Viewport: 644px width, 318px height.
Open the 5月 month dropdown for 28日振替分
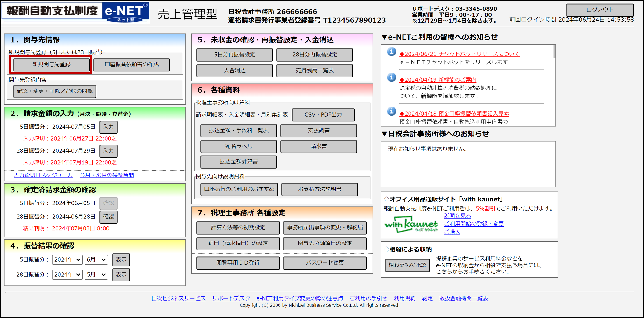coord(96,275)
